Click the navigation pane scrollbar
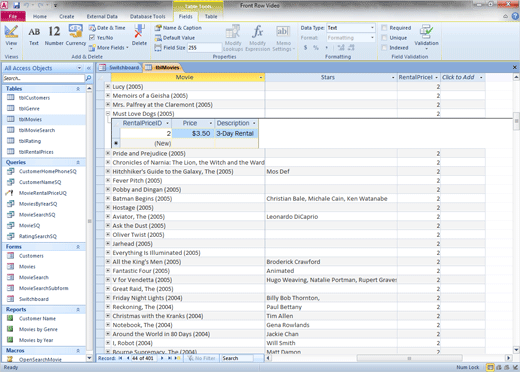This screenshot has width=520, height=372. click(x=89, y=221)
